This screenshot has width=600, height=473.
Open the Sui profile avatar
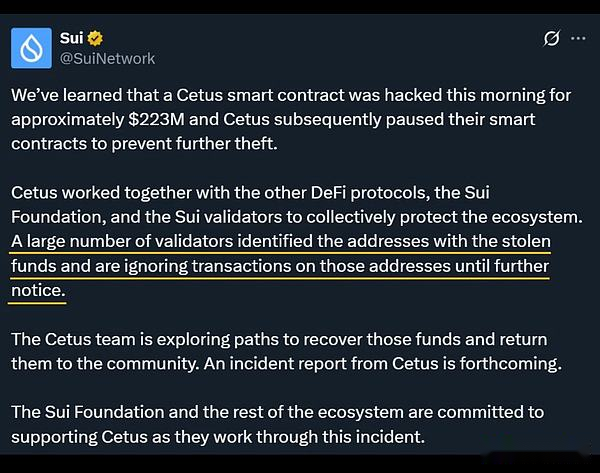(31, 48)
